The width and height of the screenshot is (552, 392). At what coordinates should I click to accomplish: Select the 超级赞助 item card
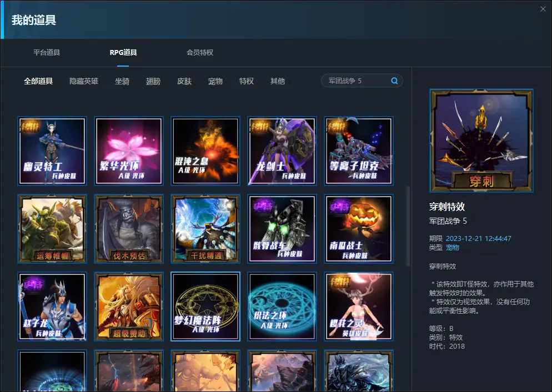[x=129, y=306]
